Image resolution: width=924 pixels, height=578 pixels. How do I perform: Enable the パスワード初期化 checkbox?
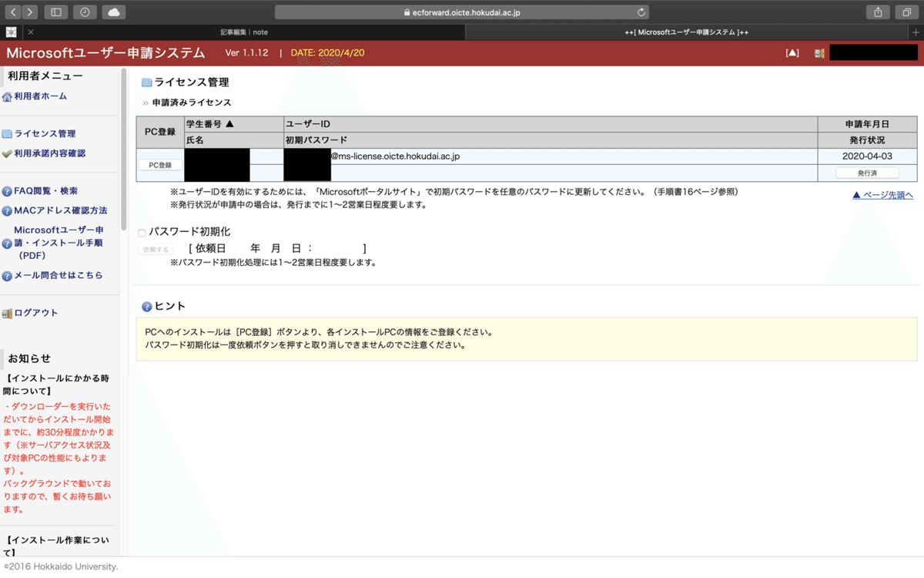coord(140,231)
